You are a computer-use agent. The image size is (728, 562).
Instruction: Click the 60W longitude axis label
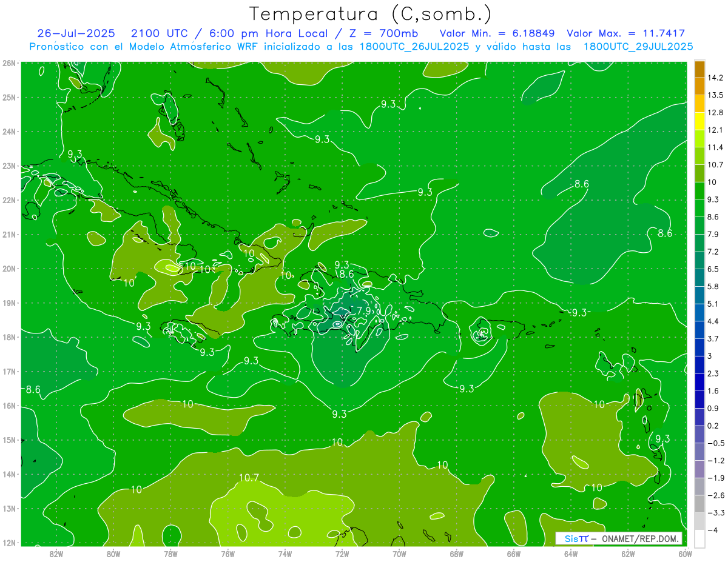(x=685, y=554)
